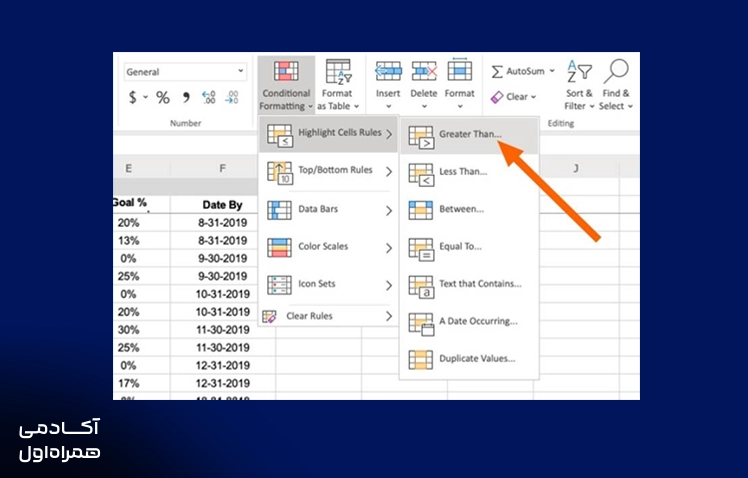Expand the Color Scales submenu chevron
This screenshot has height=478, width=748.
coord(389,248)
